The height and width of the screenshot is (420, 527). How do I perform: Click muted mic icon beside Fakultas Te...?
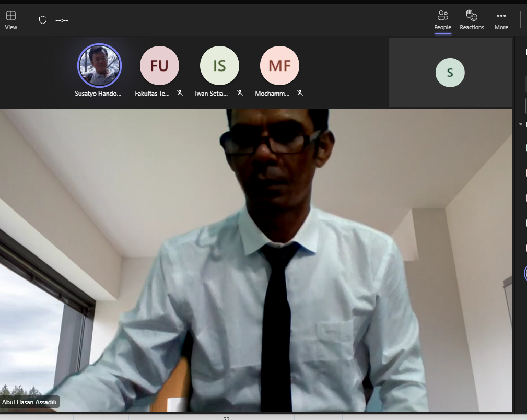(x=180, y=93)
